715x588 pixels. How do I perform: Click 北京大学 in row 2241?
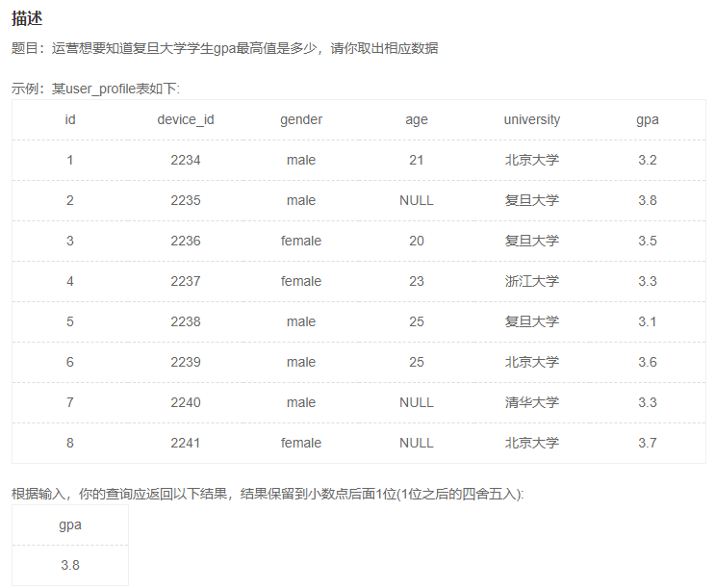(532, 443)
